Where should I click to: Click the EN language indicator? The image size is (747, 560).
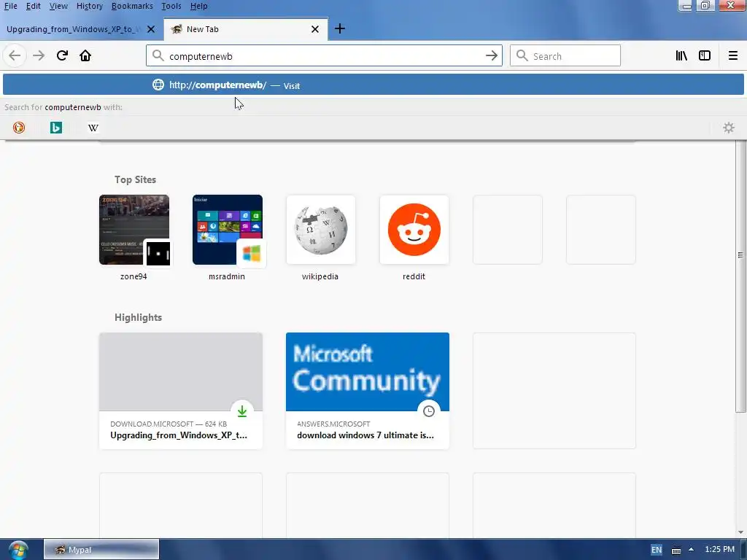656,550
